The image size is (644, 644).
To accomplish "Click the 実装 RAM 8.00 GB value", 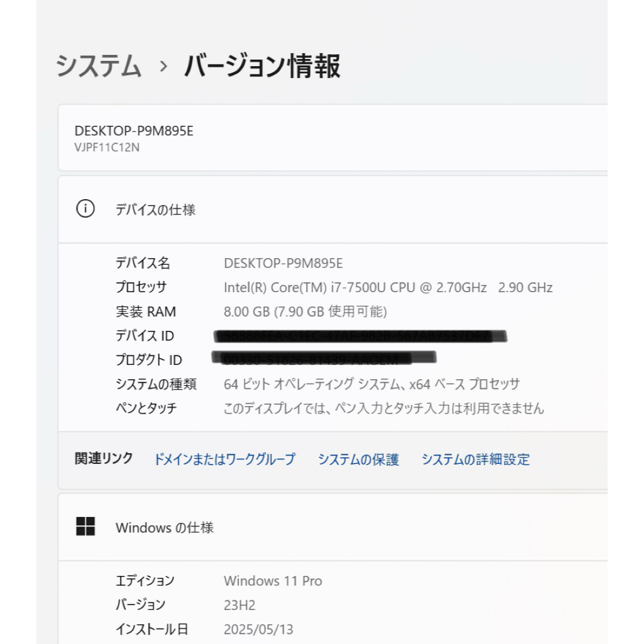I will (305, 312).
